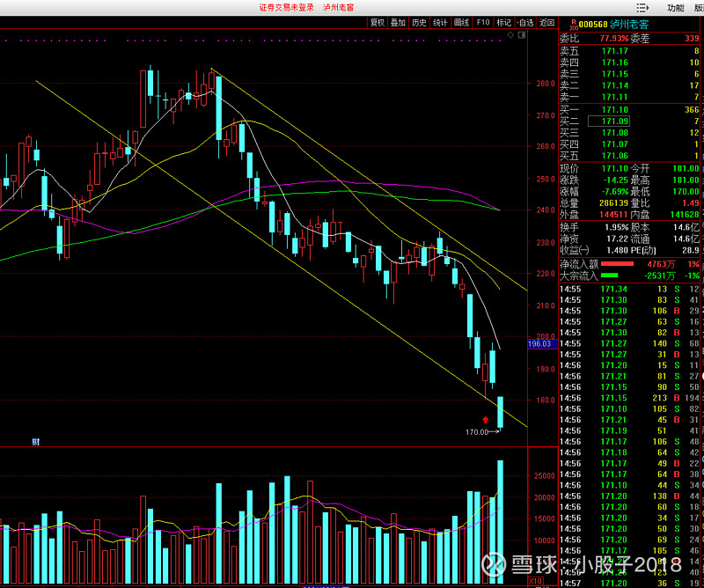This screenshot has height=588, width=704.
Task: Select the 卖四 171.16 ask row
Action: tap(629, 62)
